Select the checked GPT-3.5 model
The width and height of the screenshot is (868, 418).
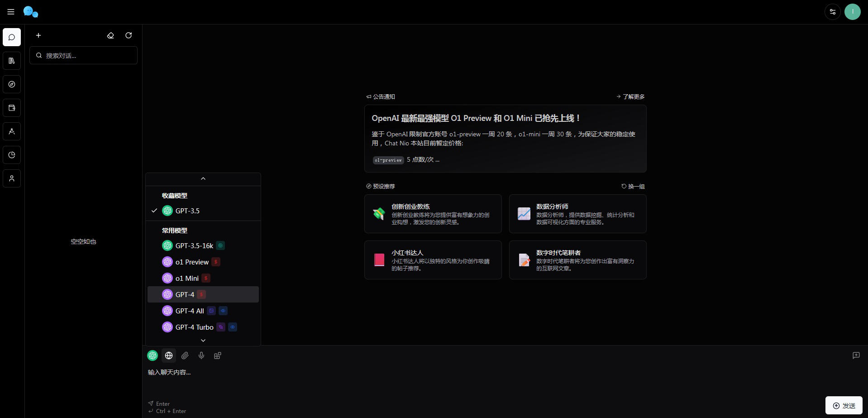coord(187,211)
